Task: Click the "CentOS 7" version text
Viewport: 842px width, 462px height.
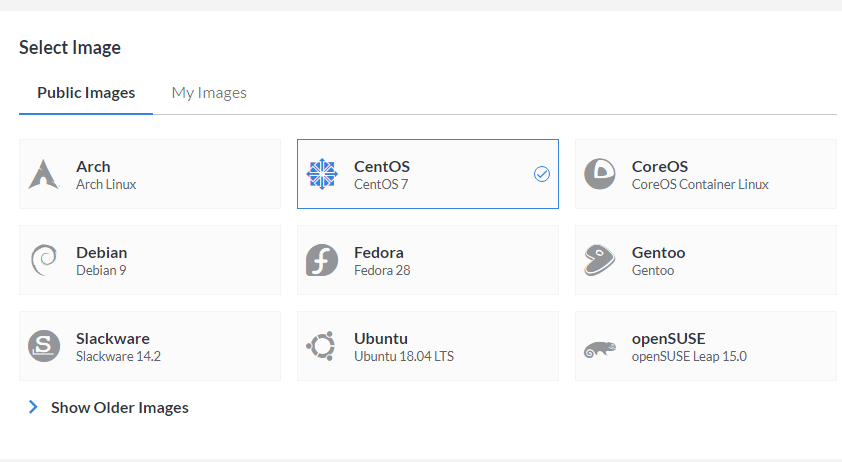Action: [x=381, y=184]
